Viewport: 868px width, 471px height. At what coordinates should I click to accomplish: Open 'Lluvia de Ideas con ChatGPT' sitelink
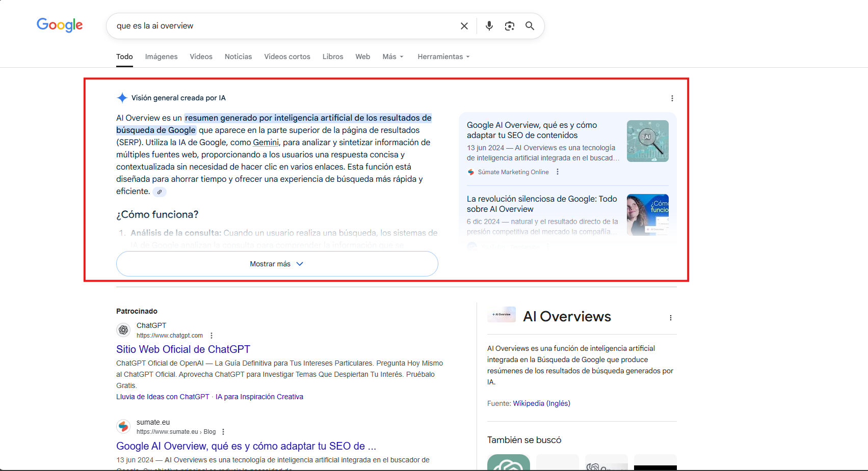pos(163,397)
